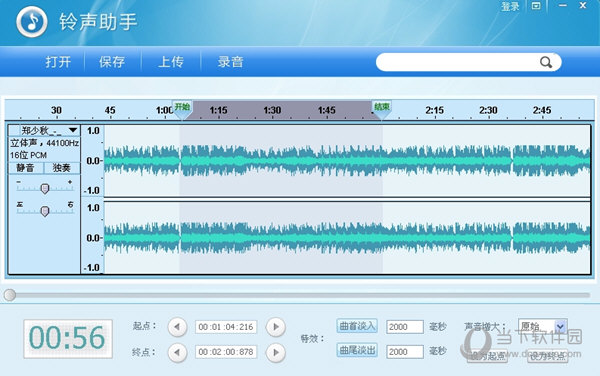Click the 设为终点 button

pos(547,356)
